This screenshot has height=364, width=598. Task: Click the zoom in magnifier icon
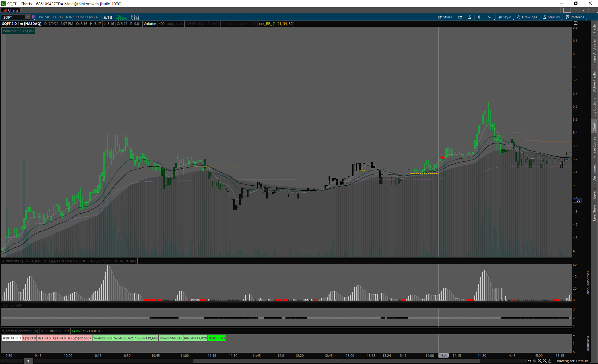(x=540, y=361)
